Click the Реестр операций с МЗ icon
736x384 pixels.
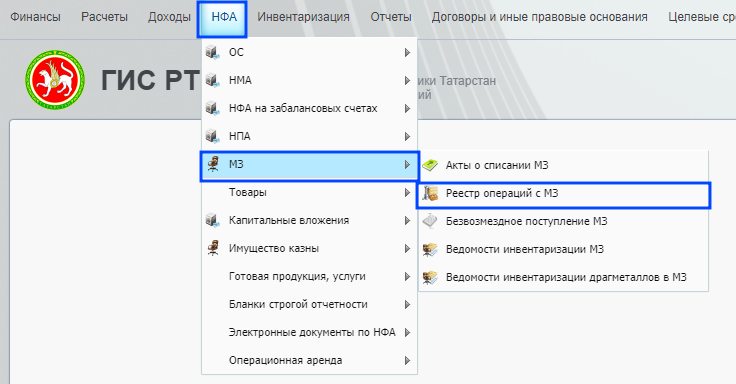[430, 193]
